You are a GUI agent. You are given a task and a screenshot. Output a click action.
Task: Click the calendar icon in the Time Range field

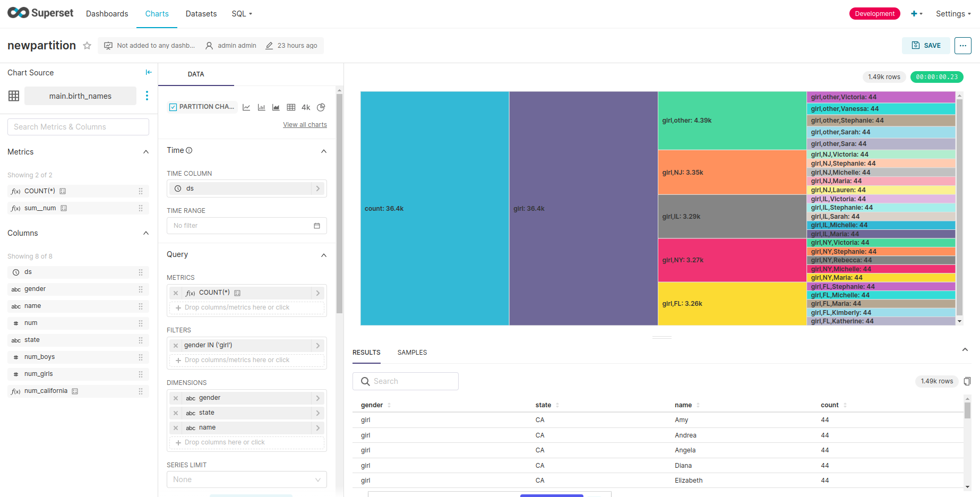pos(317,226)
